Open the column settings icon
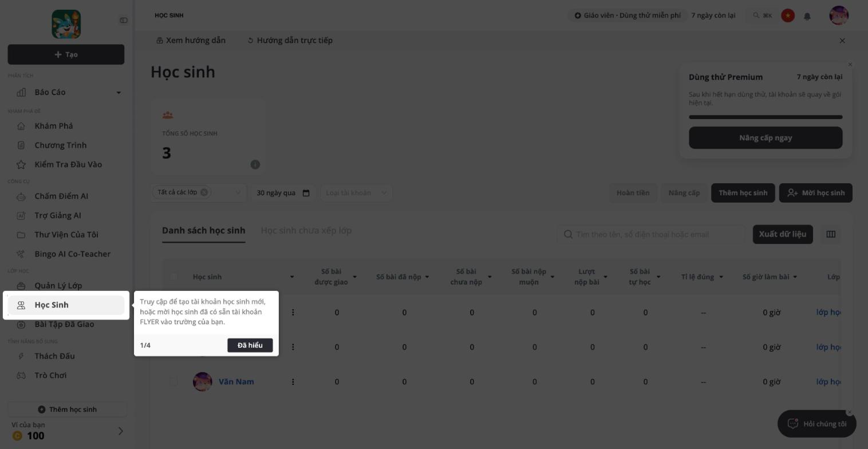 pos(831,234)
